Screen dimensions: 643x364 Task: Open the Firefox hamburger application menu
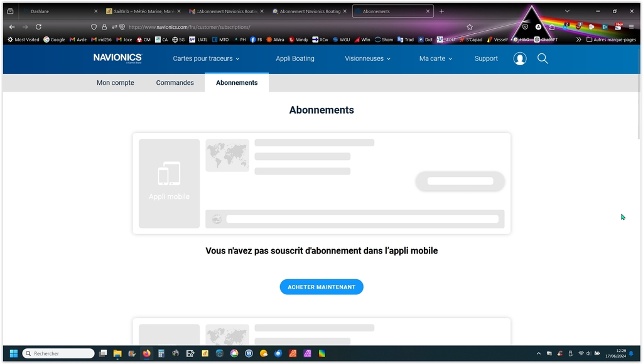pos(631,27)
